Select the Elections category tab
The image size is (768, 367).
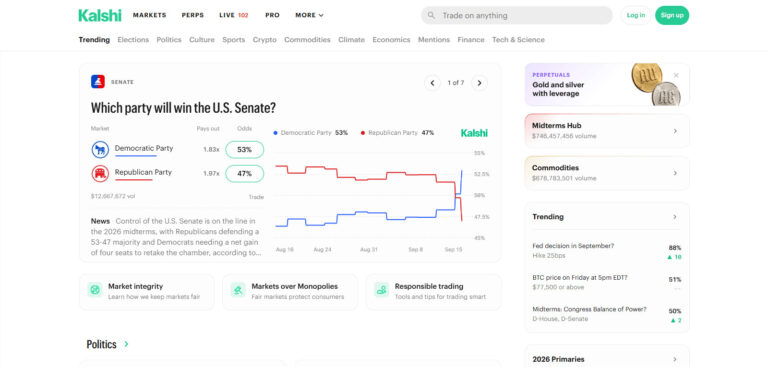click(133, 40)
